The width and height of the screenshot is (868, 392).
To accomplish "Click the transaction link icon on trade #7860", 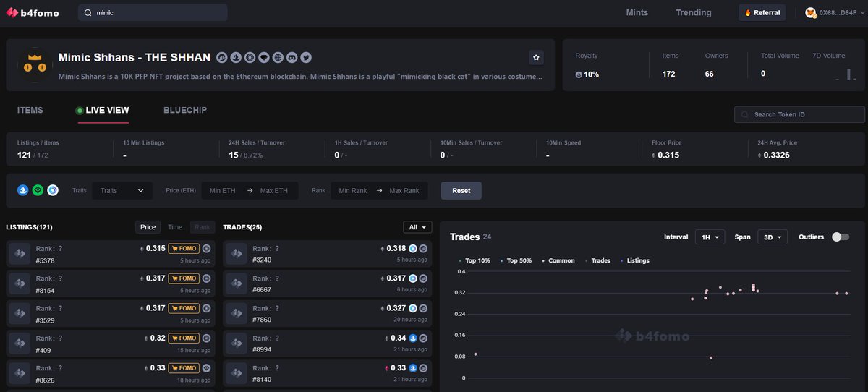I will coord(423,308).
